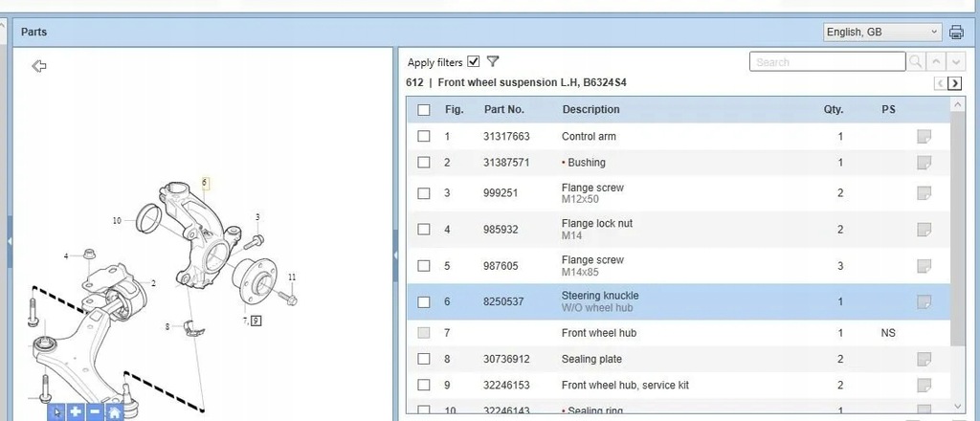Click the search magnifier icon

click(x=916, y=62)
